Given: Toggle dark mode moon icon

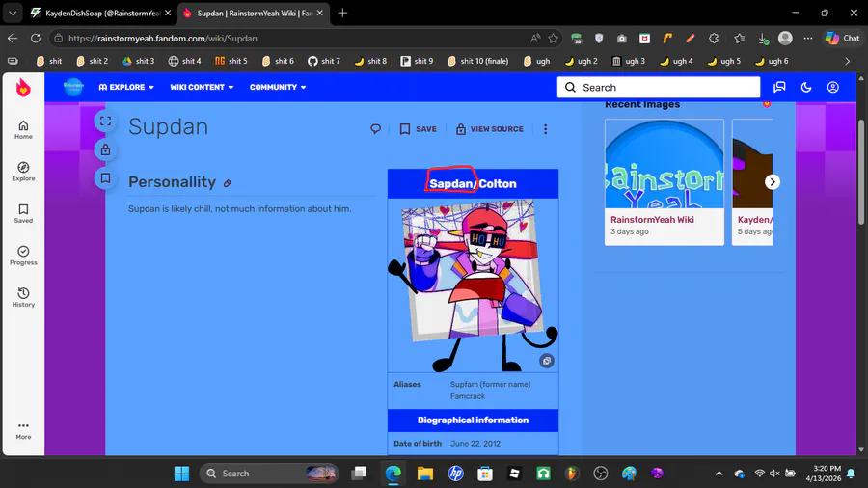Looking at the screenshot, I should [806, 87].
